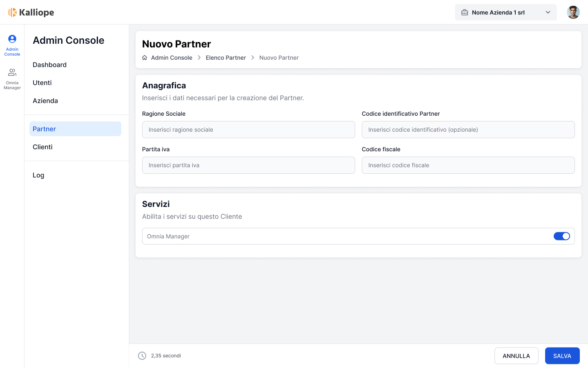Focus the Ragione Sociale input field
Viewport: 588px width, 368px height.
(248, 130)
